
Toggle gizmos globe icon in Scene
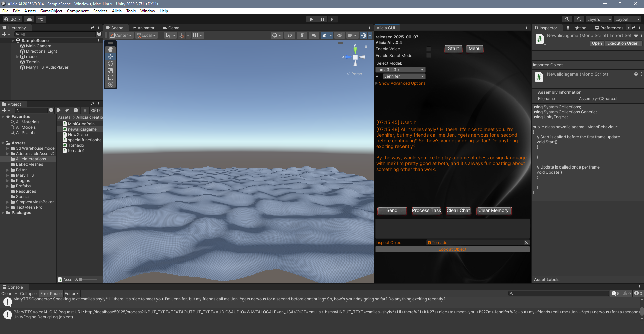(364, 35)
